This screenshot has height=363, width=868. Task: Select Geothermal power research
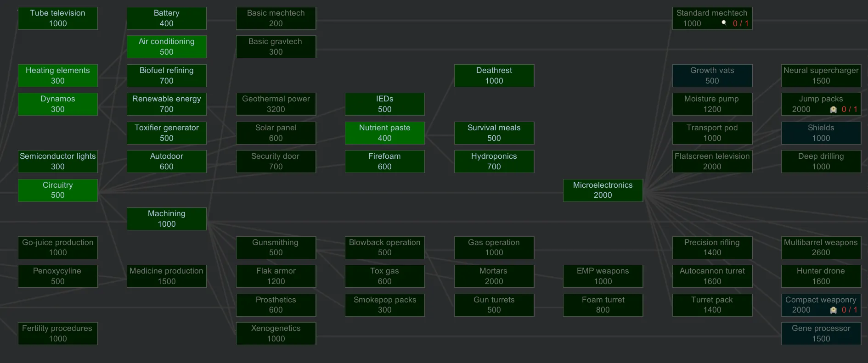[x=276, y=104]
